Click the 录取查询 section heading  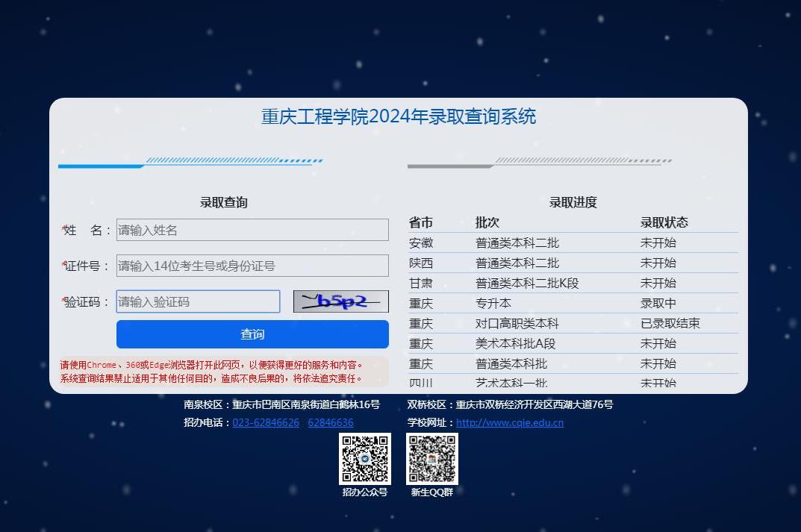click(x=223, y=202)
